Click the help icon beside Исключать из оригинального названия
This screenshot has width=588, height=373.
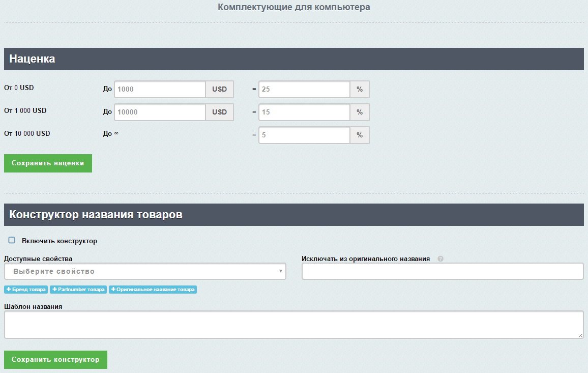440,259
